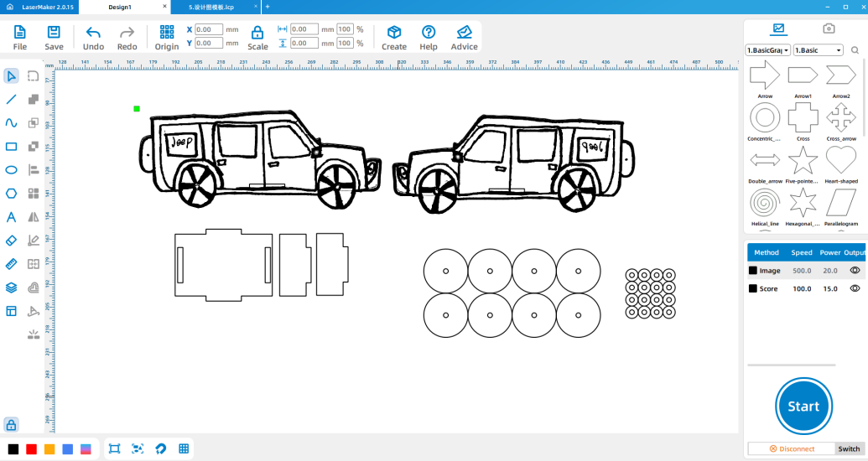
Task: Click the height percent field
Action: coord(345,43)
